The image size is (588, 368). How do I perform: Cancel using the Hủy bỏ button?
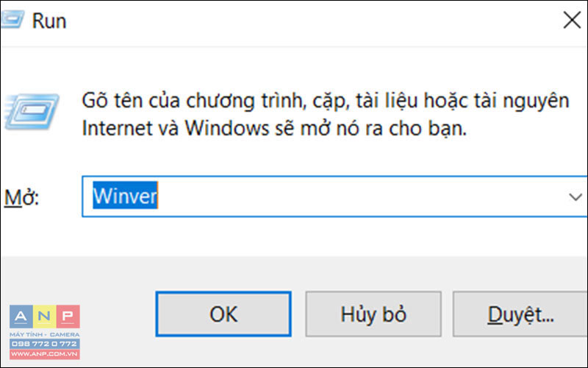point(373,314)
